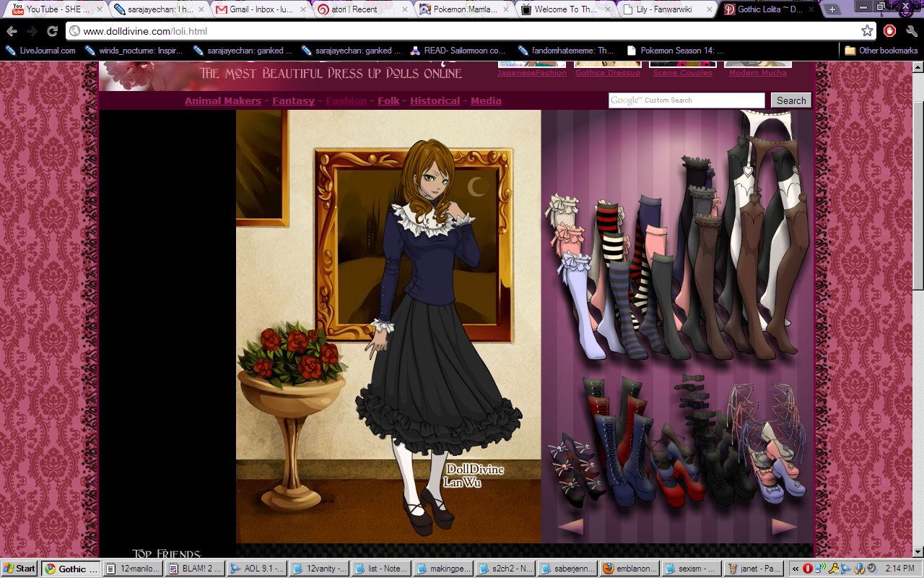Image resolution: width=924 pixels, height=578 pixels.
Task: Bookmark page with the star icon
Action: (867, 31)
